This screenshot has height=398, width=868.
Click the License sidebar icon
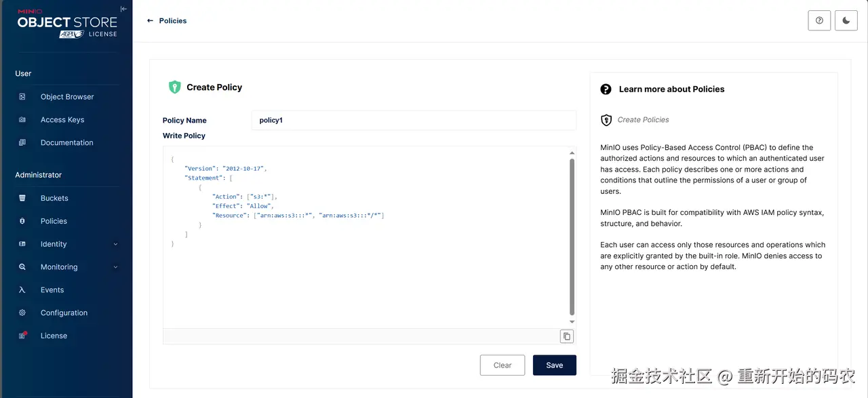coord(22,336)
